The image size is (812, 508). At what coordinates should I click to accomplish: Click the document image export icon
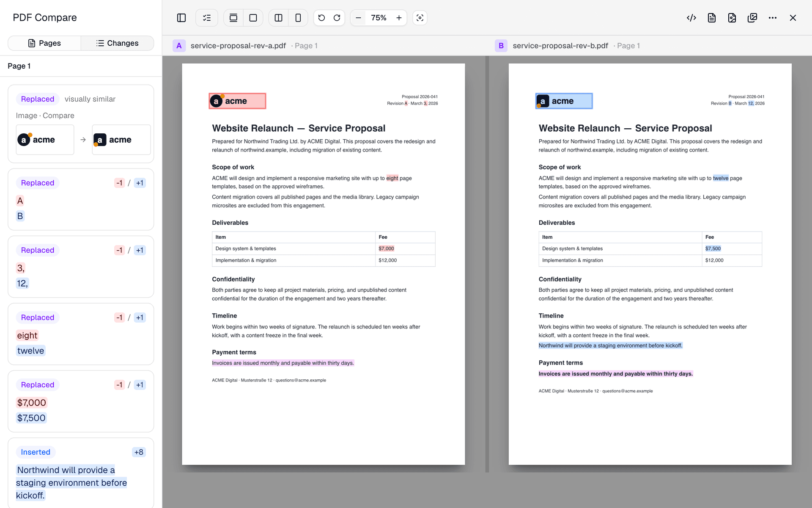point(732,18)
